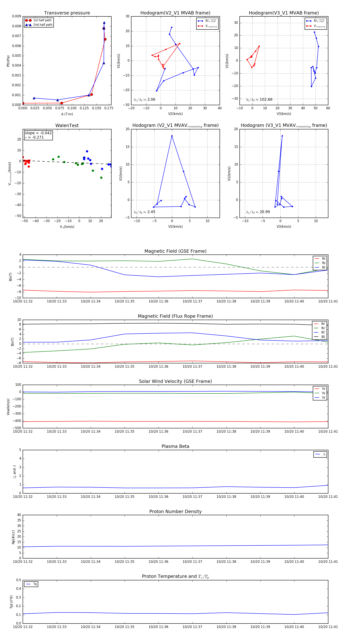
Task: Click '10/20 11:32' tick on Magnetic Field GSE plot
Action: tap(23, 301)
